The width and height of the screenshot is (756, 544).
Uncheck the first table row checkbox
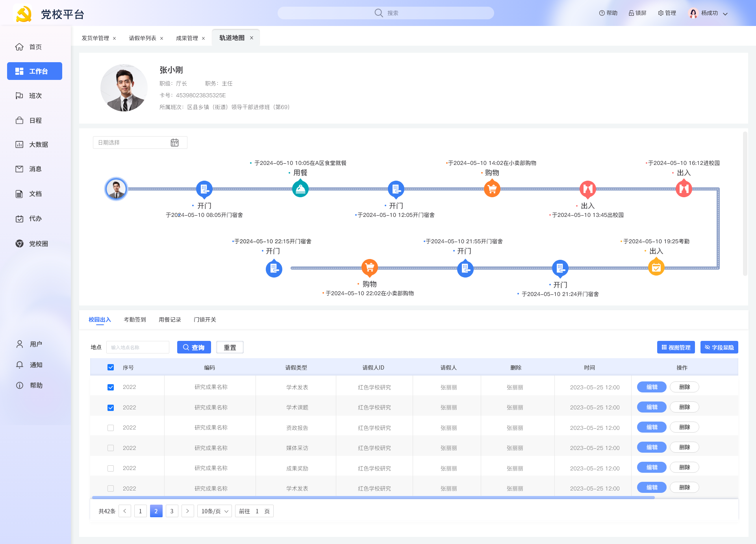111,387
